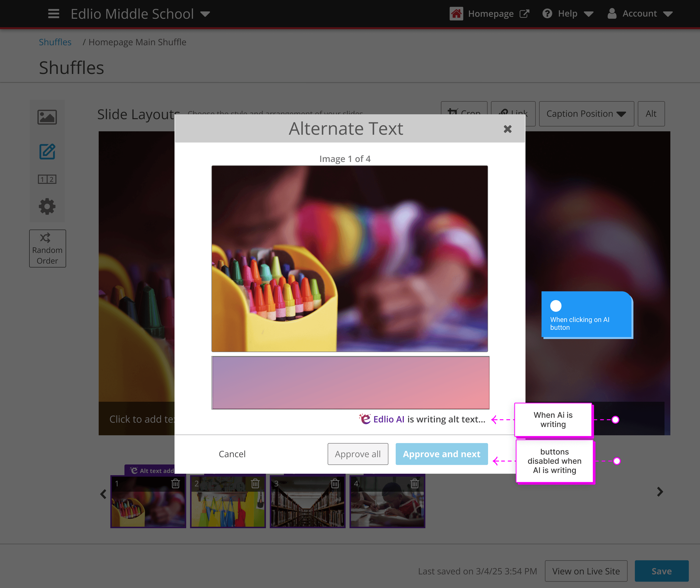Click the image panel icon in sidebar
Screen dimensions: 700x588
47,117
